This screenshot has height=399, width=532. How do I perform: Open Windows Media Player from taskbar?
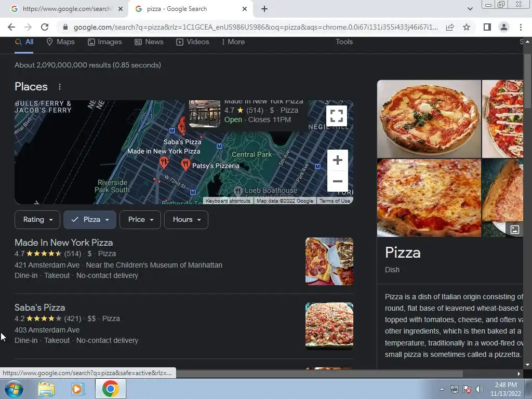77,389
